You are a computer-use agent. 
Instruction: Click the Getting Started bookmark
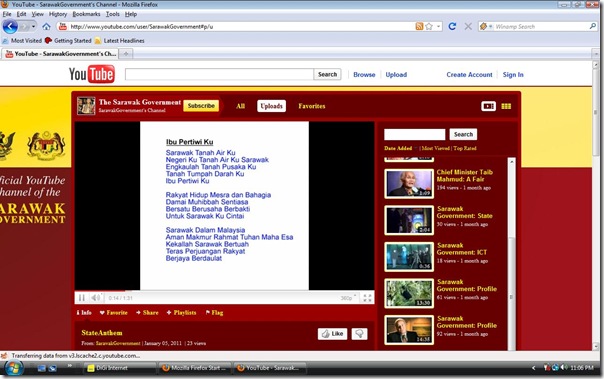pyautogui.click(x=68, y=40)
